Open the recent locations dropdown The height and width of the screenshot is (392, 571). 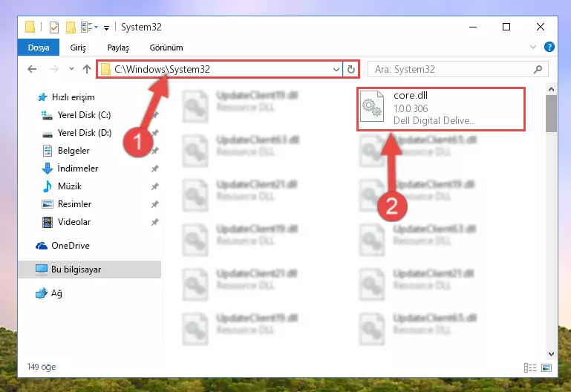(x=71, y=69)
